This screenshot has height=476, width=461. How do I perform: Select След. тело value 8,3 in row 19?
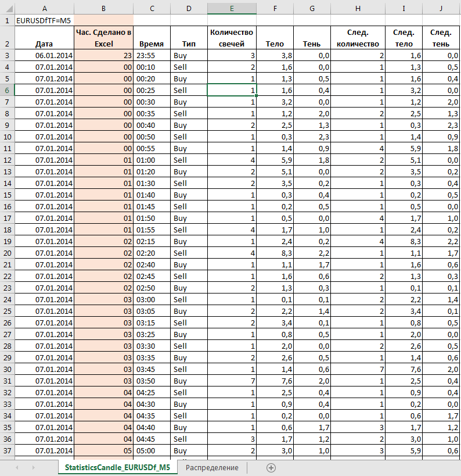[404, 241]
